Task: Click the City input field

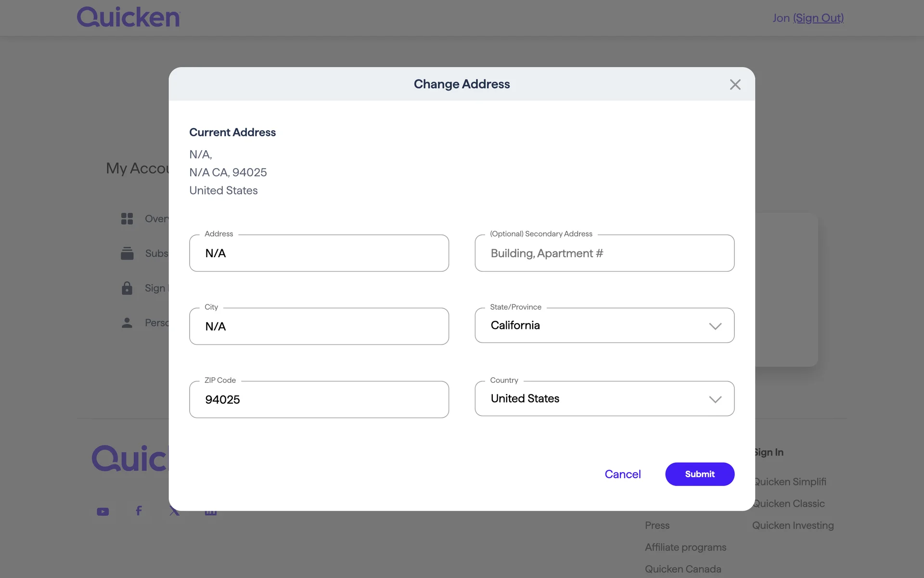Action: point(319,327)
